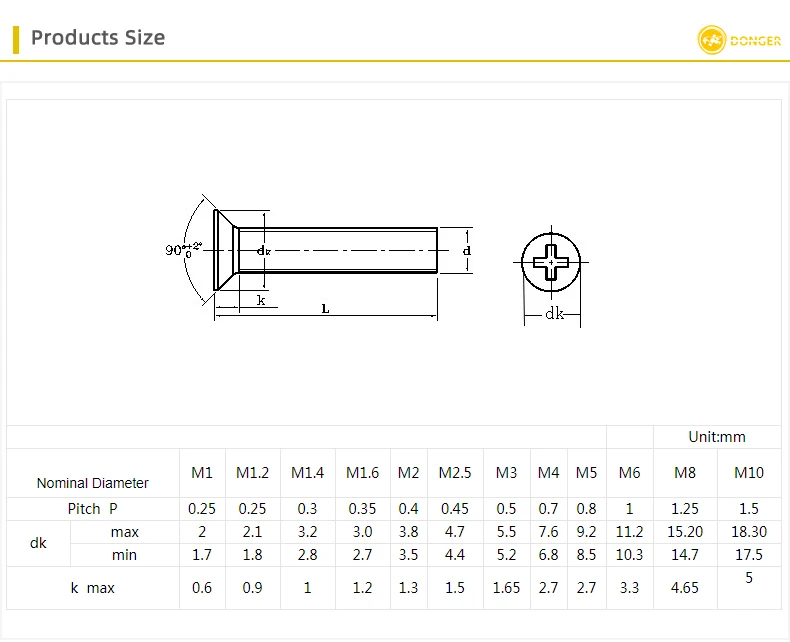Click dk max value 15.20 for M8
Image resolution: width=790 pixels, height=642 pixels.
(685, 532)
